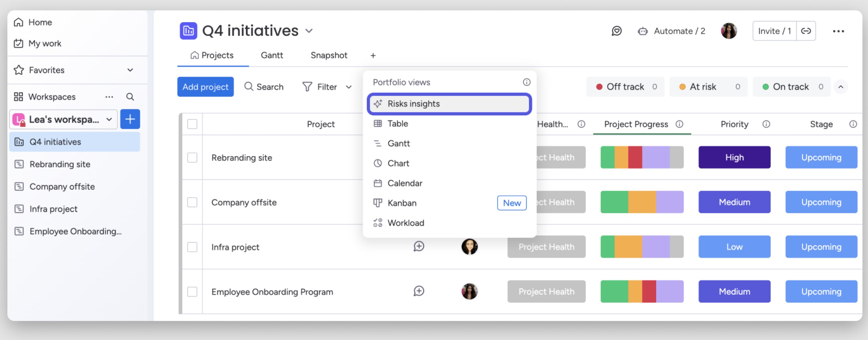Open Employee Onboarding board in sidebar
This screenshot has height=340, width=868.
click(x=74, y=232)
